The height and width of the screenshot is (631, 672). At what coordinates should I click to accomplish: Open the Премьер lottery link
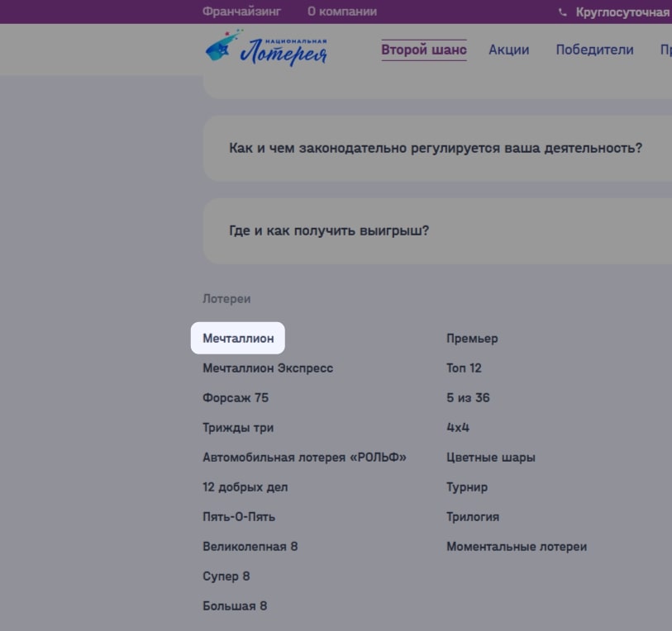(x=472, y=339)
